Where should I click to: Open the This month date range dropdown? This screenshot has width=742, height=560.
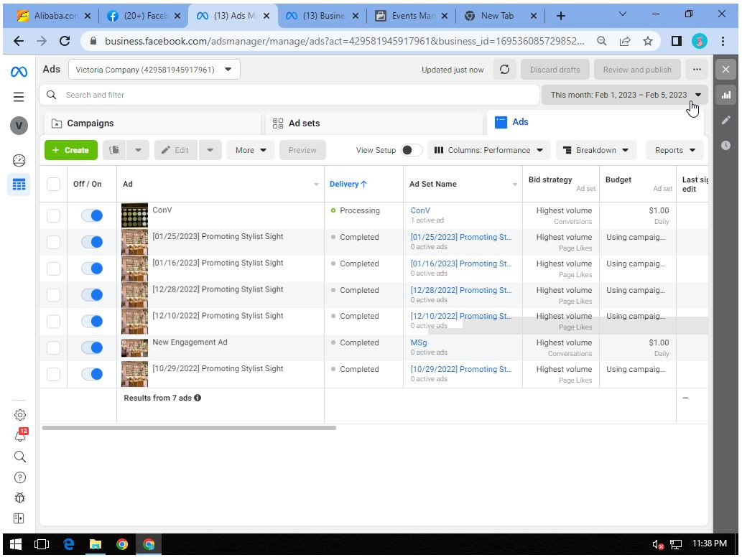625,95
